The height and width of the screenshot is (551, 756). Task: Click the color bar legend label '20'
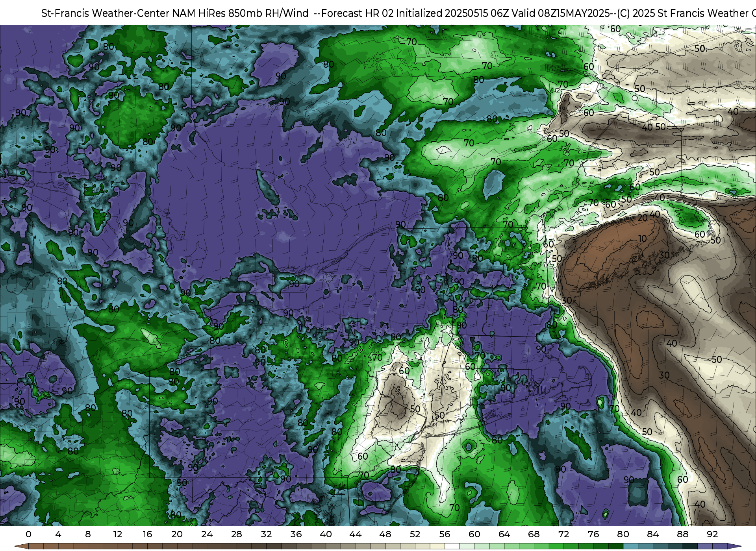click(x=177, y=534)
